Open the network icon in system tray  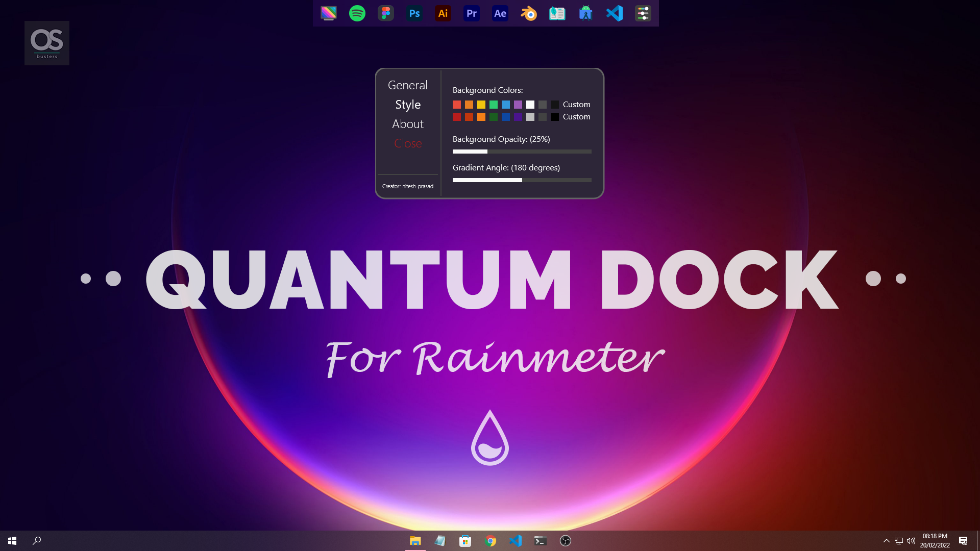pos(899,541)
